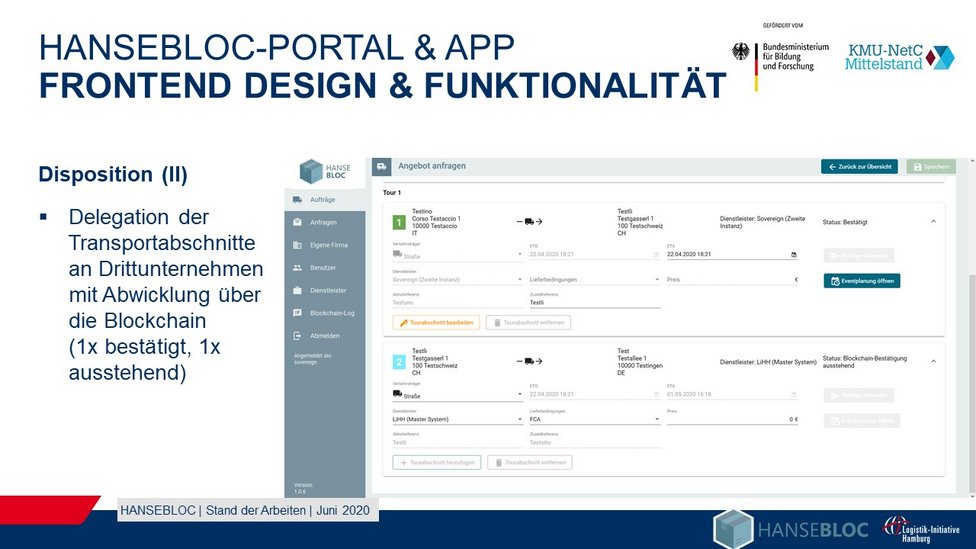
Task: Click truck arrow icon in tour section 1
Action: [x=529, y=222]
